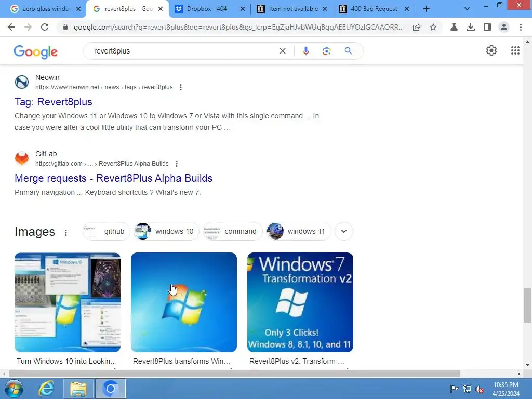532x399 pixels.
Task: Open the tab search dropdown arrow
Action: coord(467,9)
